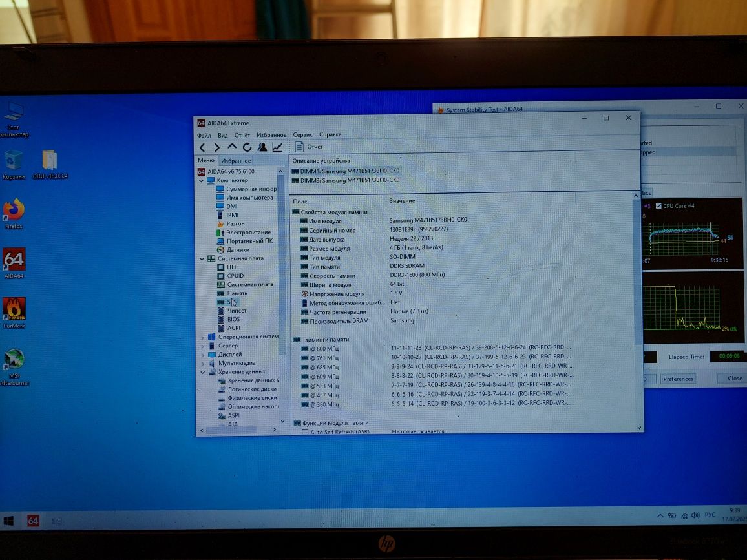Open the Отчёт menu
Screen dimensions: 747x560
[x=242, y=135]
